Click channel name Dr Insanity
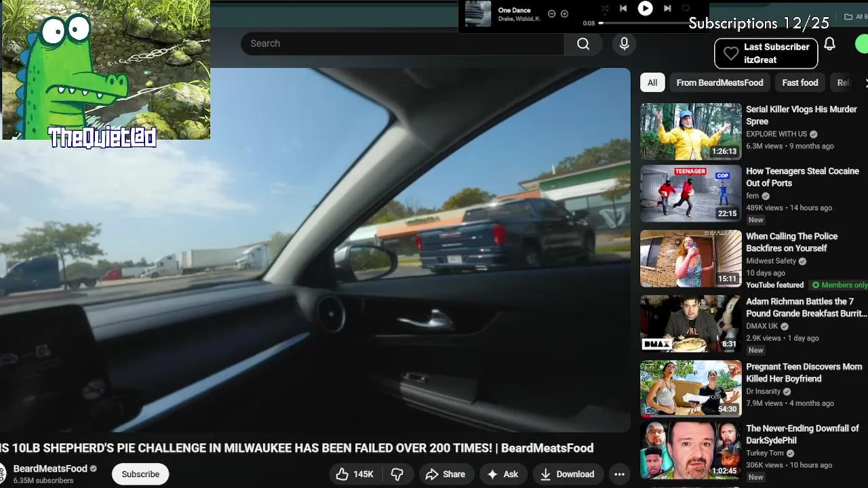Image resolution: width=868 pixels, height=488 pixels. [x=764, y=391]
